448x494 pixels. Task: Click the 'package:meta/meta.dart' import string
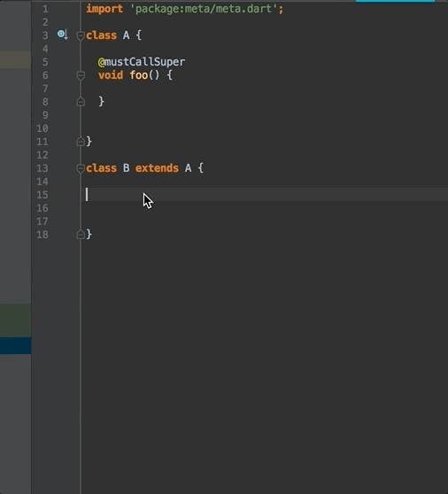[x=204, y=9]
